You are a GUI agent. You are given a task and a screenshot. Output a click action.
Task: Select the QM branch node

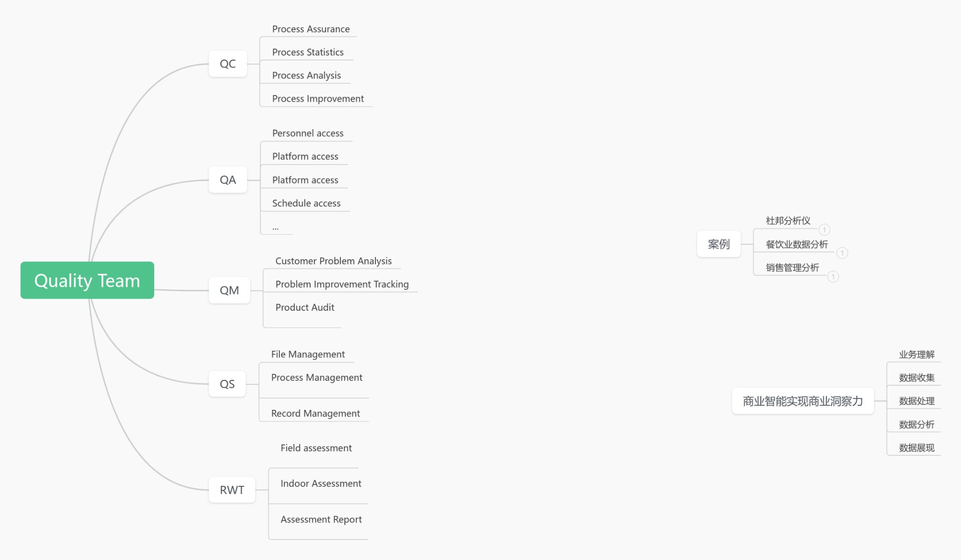pyautogui.click(x=229, y=290)
